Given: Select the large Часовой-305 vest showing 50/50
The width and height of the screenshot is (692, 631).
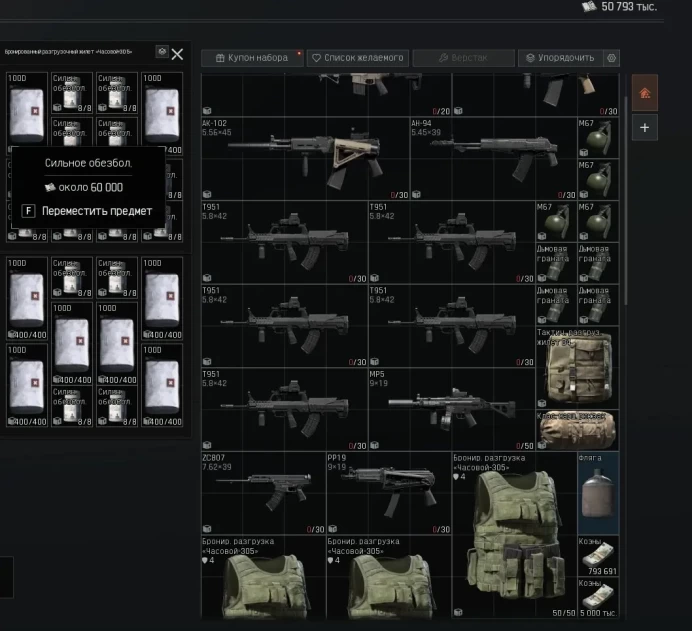Looking at the screenshot, I should point(515,535).
